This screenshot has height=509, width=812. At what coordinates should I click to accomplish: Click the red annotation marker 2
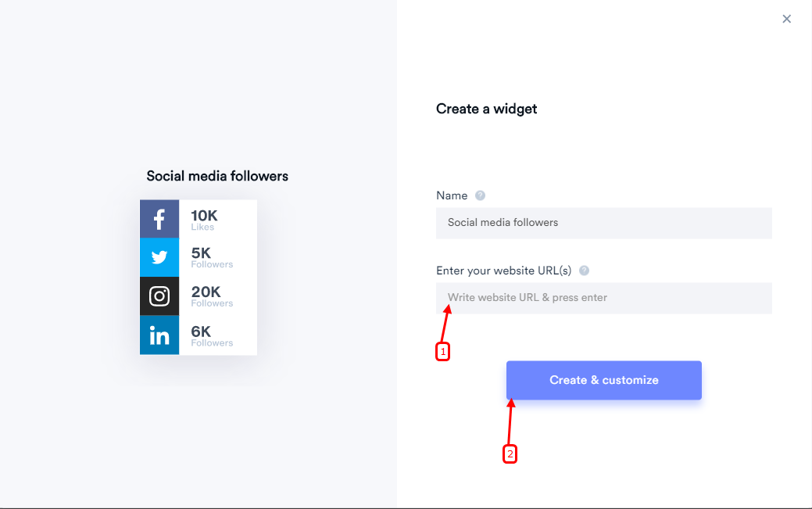coord(510,454)
